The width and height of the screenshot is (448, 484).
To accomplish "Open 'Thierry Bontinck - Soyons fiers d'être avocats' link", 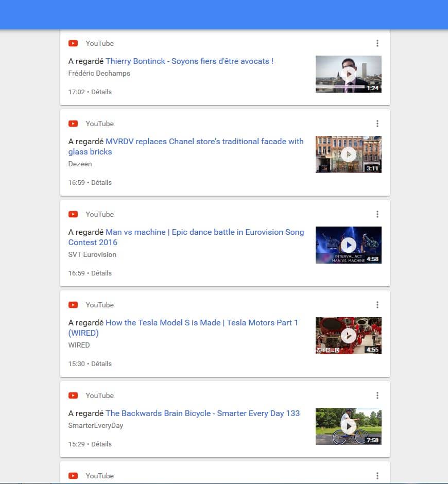I will coord(189,61).
